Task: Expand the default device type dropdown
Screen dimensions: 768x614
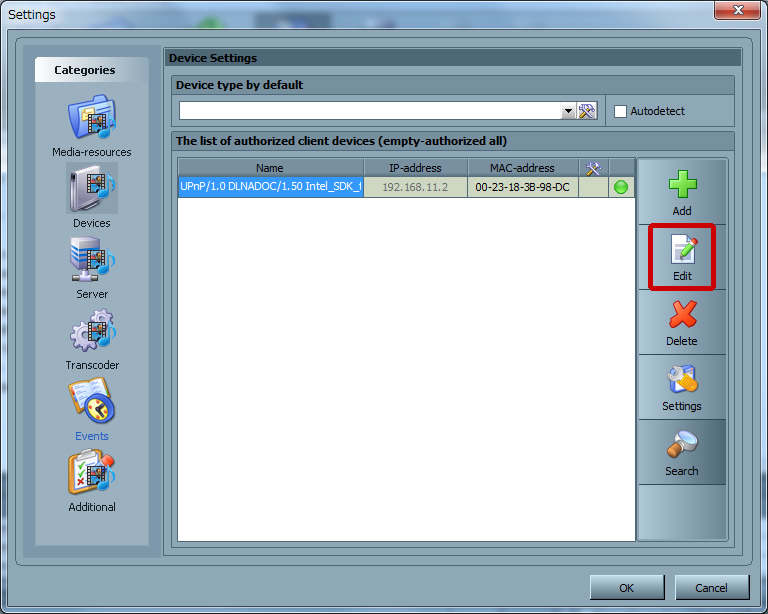Action: [x=568, y=111]
